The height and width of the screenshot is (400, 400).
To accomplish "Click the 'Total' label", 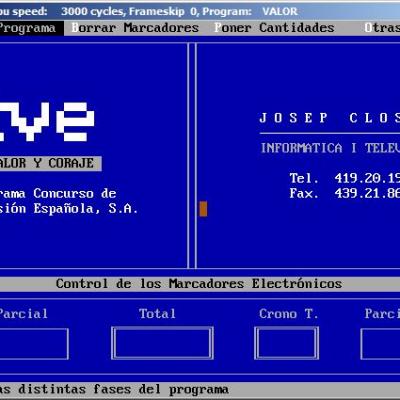I will (157, 314).
